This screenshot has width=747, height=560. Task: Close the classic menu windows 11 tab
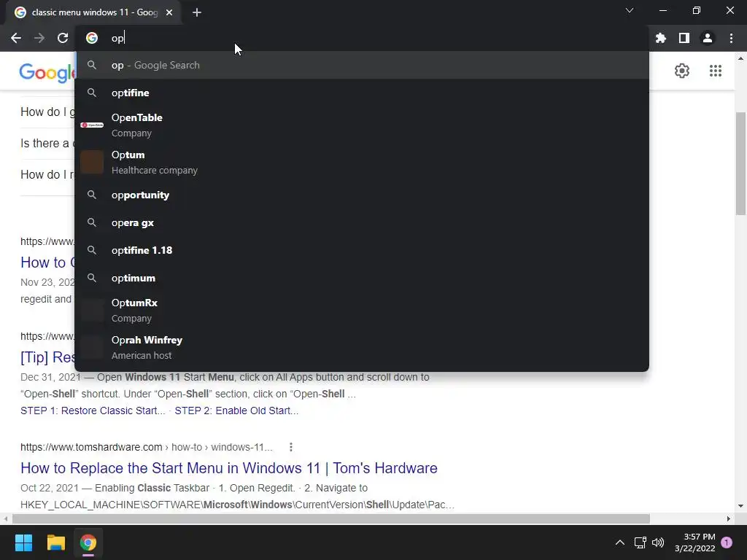[169, 12]
